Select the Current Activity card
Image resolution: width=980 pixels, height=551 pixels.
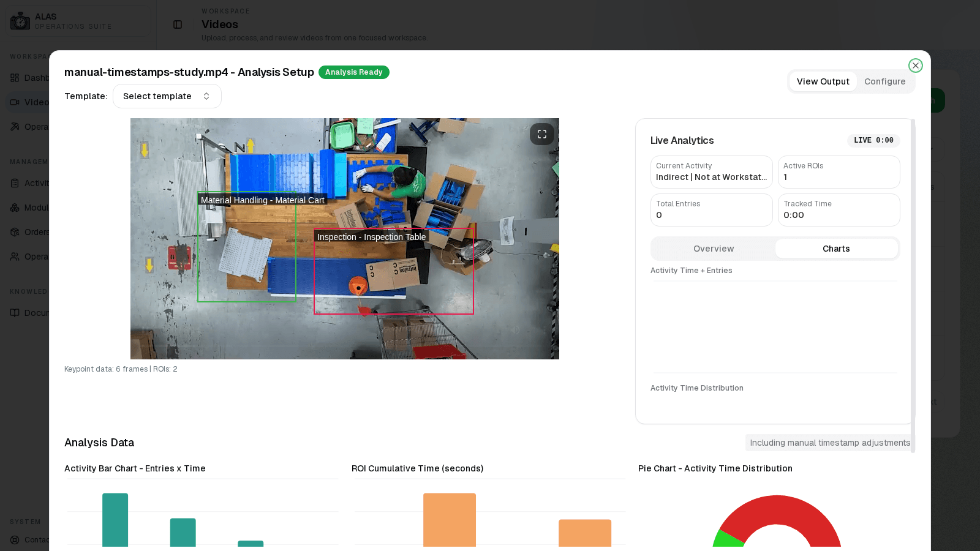(x=711, y=172)
